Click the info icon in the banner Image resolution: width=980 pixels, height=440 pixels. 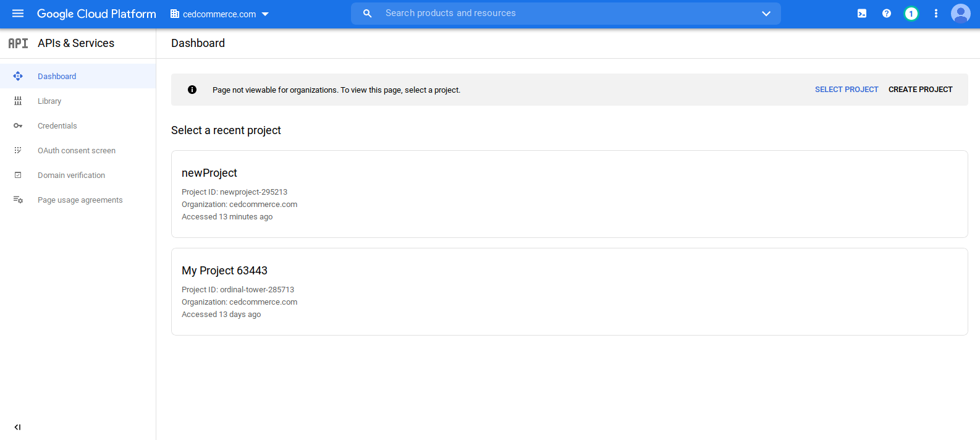click(x=192, y=90)
